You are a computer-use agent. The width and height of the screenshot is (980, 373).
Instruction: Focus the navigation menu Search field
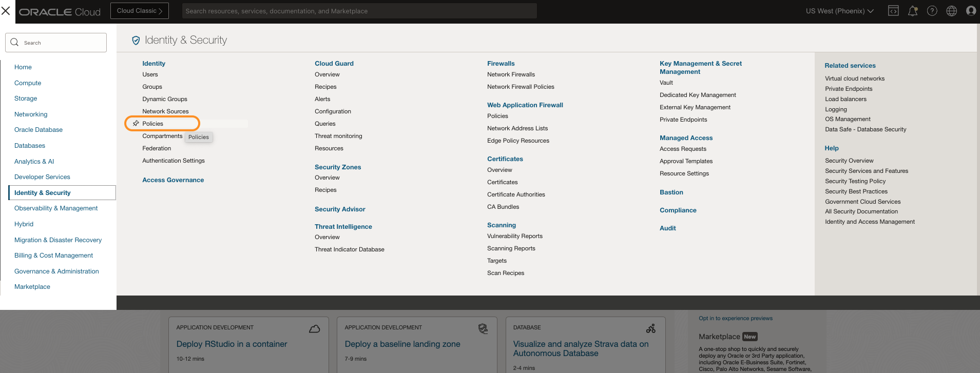coord(56,43)
